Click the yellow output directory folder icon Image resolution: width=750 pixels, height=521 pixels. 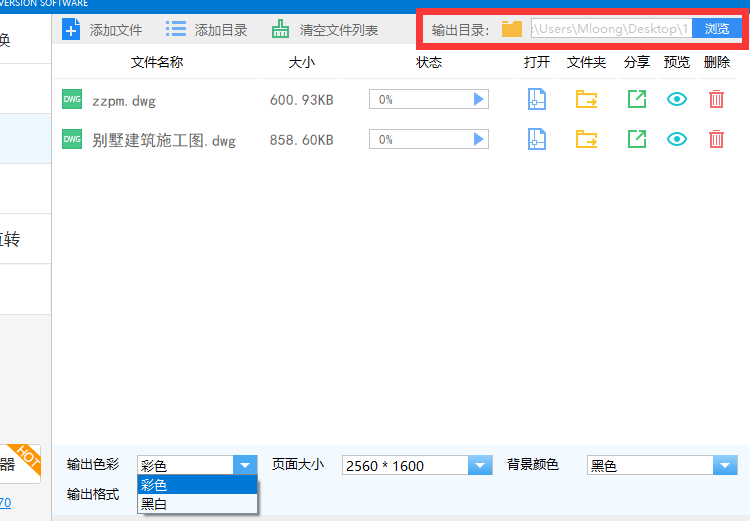pos(512,29)
